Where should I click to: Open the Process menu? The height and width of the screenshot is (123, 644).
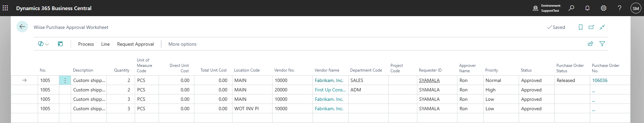86,44
